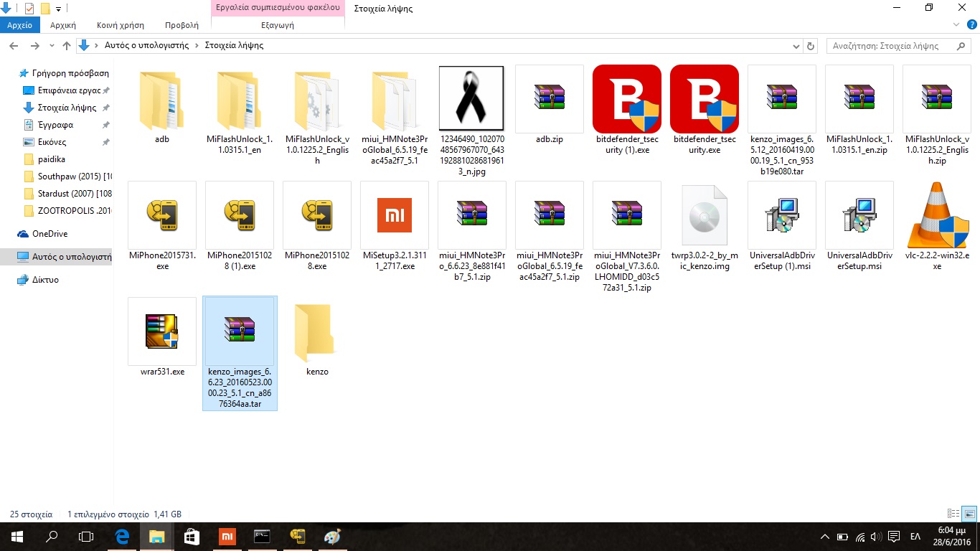Click the Αρχείο file menu button
Viewport: 980px width, 551px height.
point(20,25)
